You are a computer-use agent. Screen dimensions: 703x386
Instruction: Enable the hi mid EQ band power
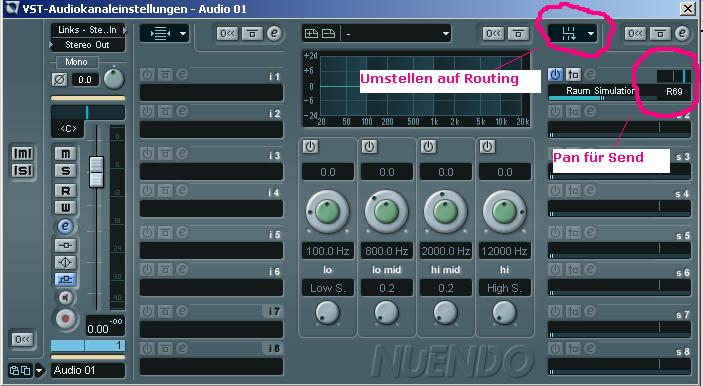pyautogui.click(x=429, y=147)
